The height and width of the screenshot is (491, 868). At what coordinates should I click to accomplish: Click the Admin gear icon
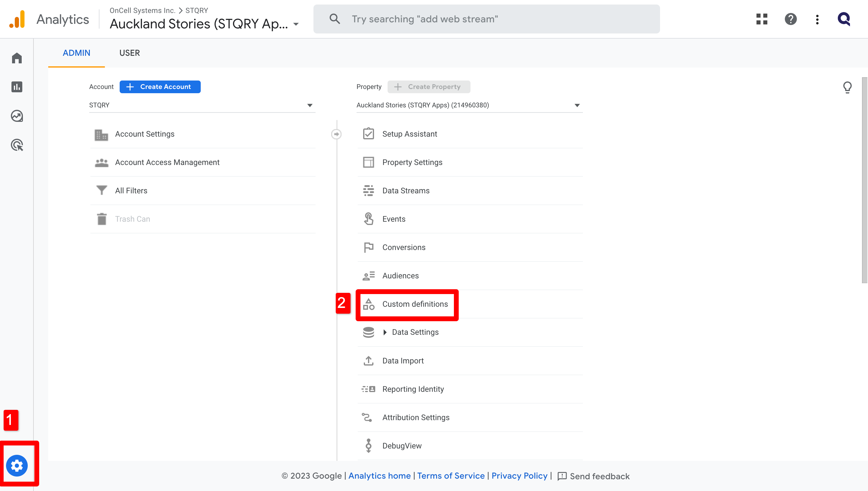click(17, 465)
